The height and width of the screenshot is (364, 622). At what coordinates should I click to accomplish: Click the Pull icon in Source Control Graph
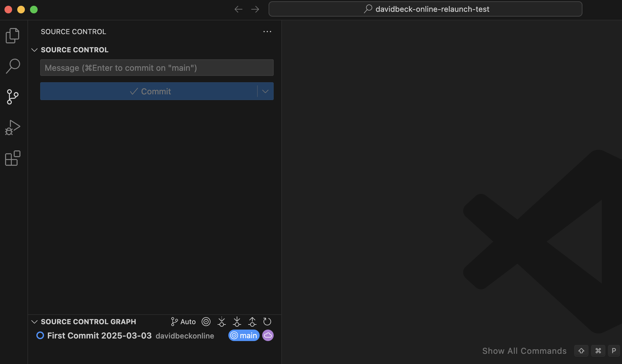pyautogui.click(x=237, y=322)
